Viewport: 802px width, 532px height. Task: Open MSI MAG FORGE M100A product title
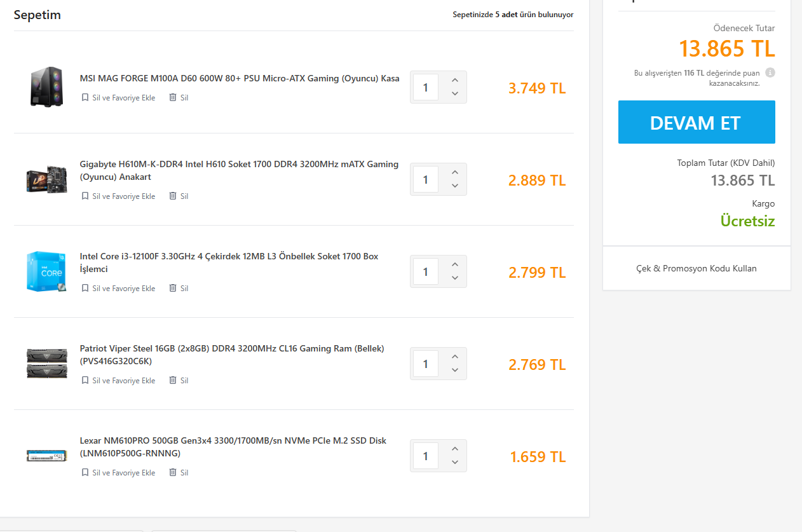240,79
